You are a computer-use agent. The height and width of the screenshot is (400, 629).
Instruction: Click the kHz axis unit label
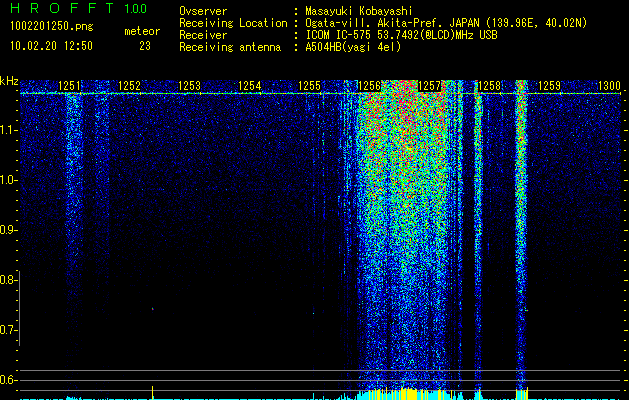tap(9, 81)
